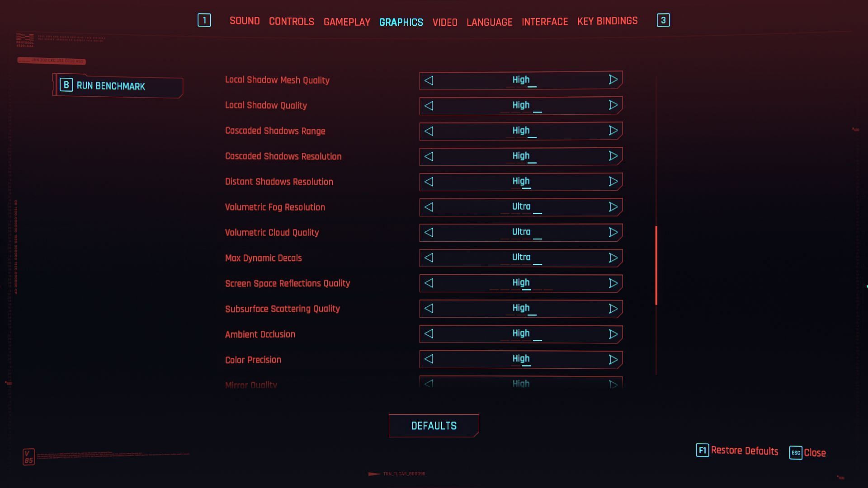
Task: Click the left arrow icon for Screen Space Reflections Quality
Action: pyautogui.click(x=429, y=283)
